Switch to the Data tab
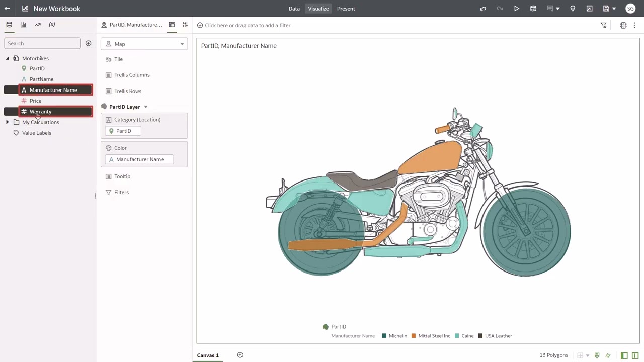644x362 pixels. [294, 9]
